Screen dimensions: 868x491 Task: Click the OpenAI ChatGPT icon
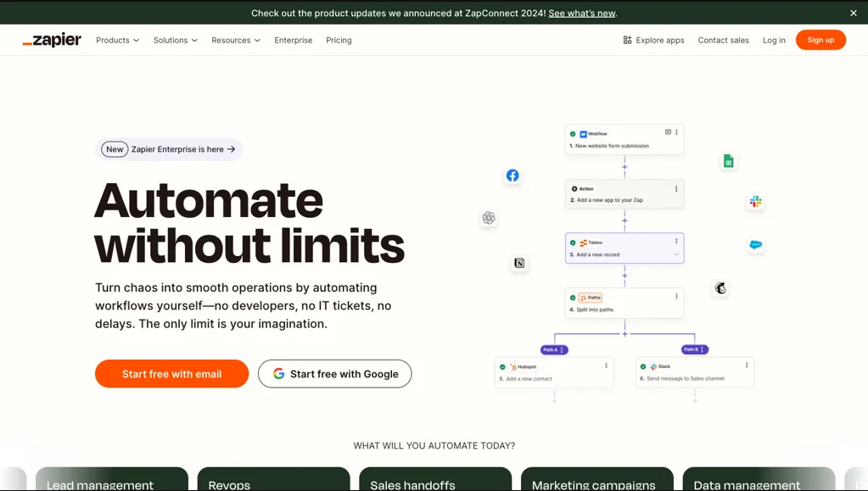coord(489,218)
